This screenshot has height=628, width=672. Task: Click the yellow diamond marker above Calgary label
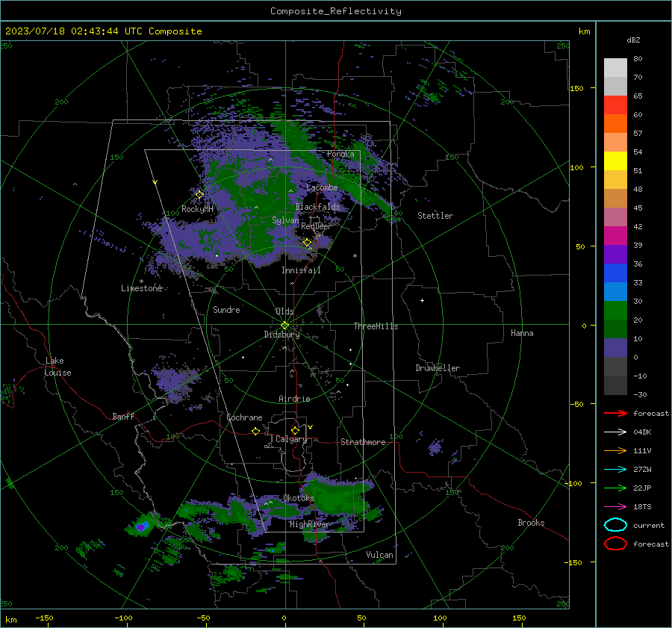coord(295,430)
